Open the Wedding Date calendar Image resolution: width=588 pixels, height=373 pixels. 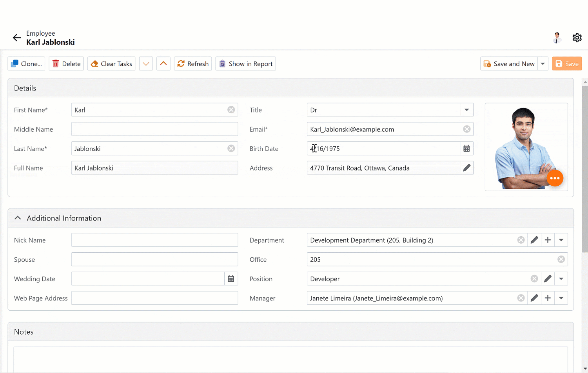point(231,279)
